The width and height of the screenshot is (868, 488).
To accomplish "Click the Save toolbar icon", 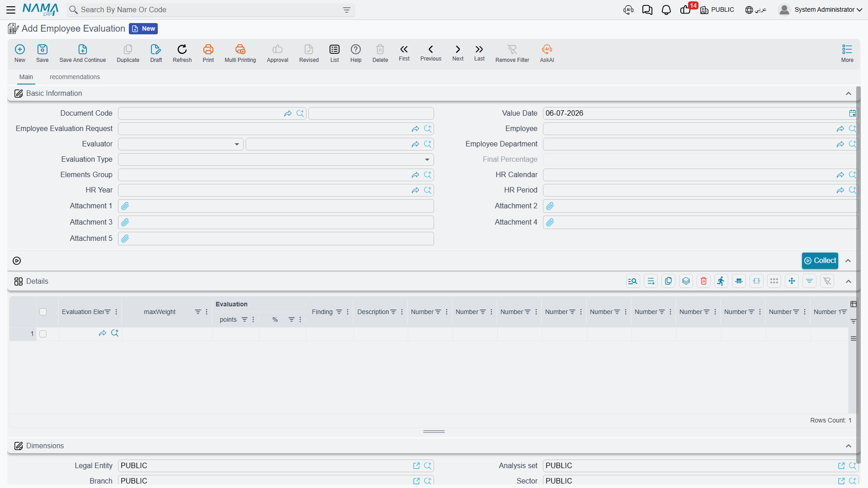I will [42, 53].
